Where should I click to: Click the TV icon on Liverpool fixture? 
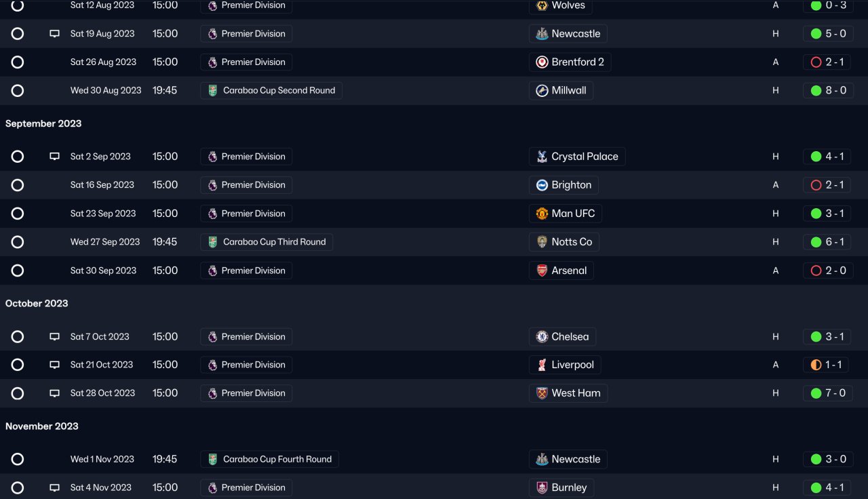pos(55,365)
